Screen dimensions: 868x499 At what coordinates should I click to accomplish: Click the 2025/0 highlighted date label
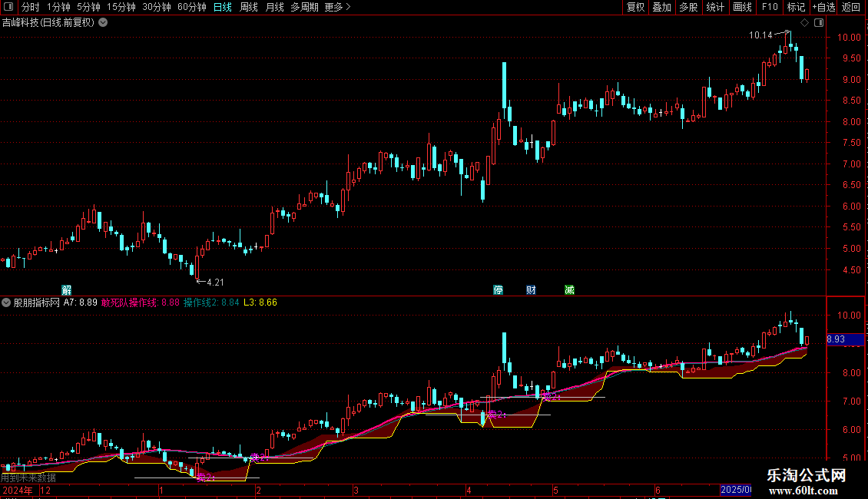tap(735, 490)
